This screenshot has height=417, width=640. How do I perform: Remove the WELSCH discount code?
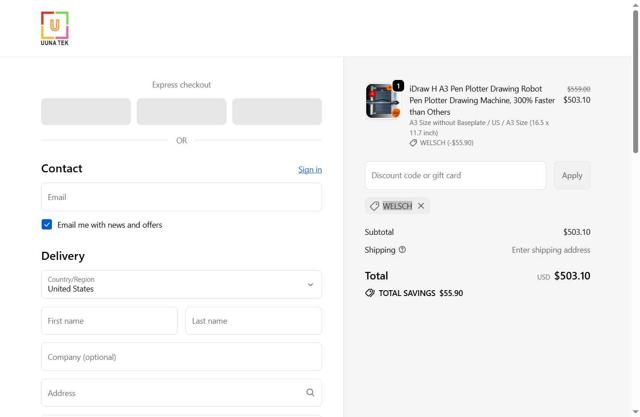[x=421, y=206]
